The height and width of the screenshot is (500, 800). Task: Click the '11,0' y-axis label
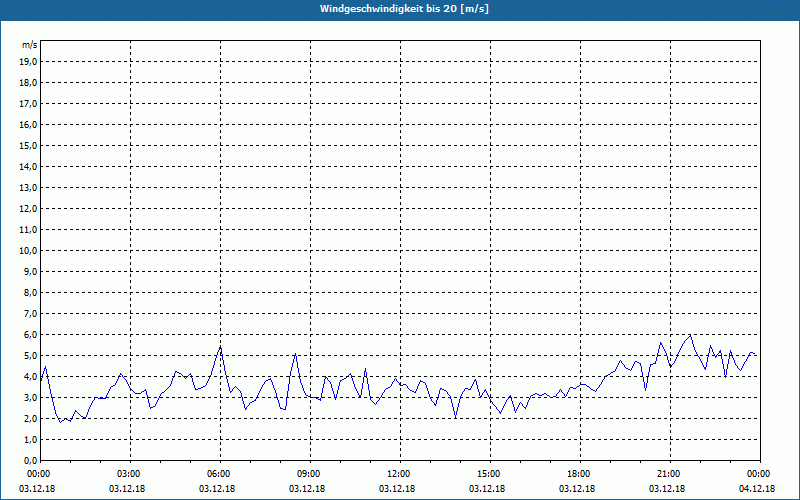tap(28, 230)
